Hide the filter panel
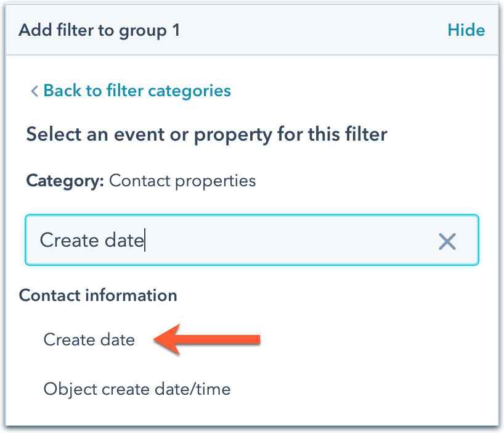The height and width of the screenshot is (433, 504). click(x=466, y=30)
